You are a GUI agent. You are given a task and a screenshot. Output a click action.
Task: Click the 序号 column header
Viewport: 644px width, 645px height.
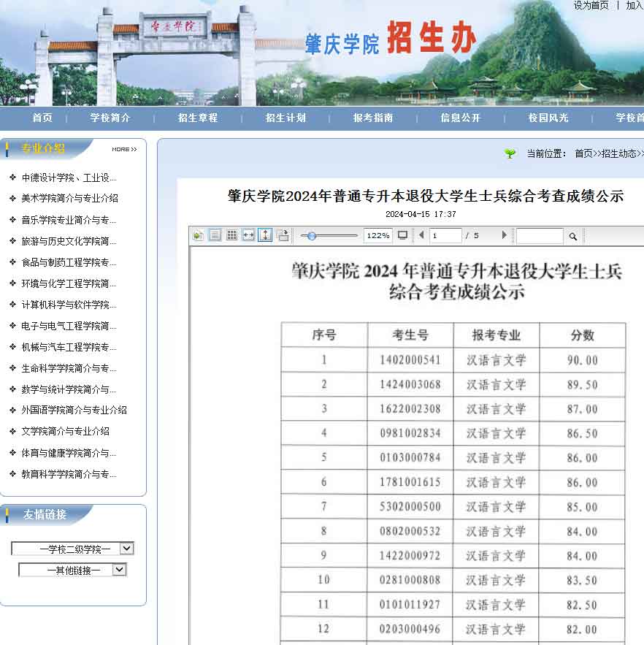tap(324, 335)
